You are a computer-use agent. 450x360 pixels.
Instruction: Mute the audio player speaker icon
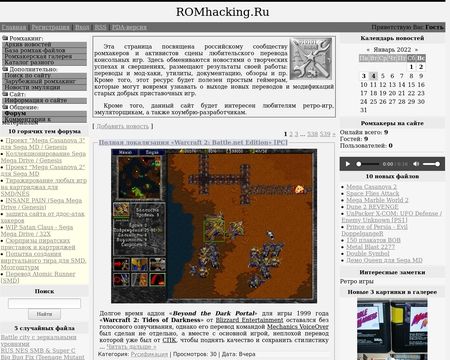pyautogui.click(x=416, y=164)
